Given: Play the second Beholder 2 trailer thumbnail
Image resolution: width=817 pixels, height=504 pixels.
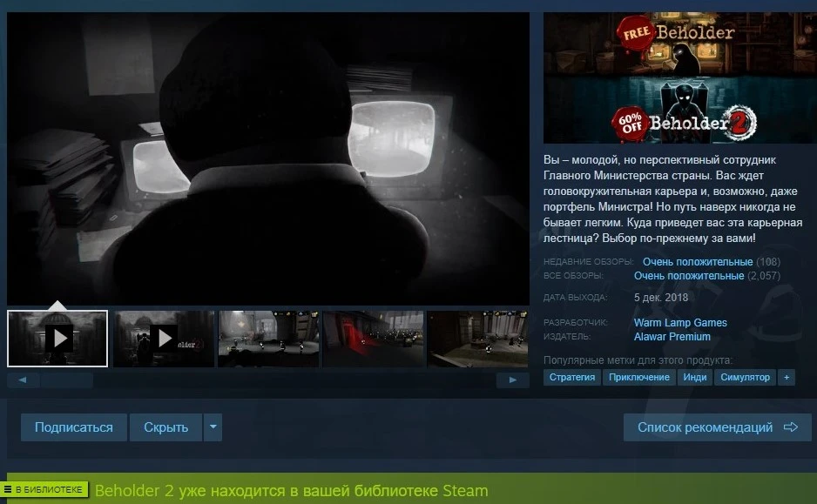Looking at the screenshot, I should point(164,339).
